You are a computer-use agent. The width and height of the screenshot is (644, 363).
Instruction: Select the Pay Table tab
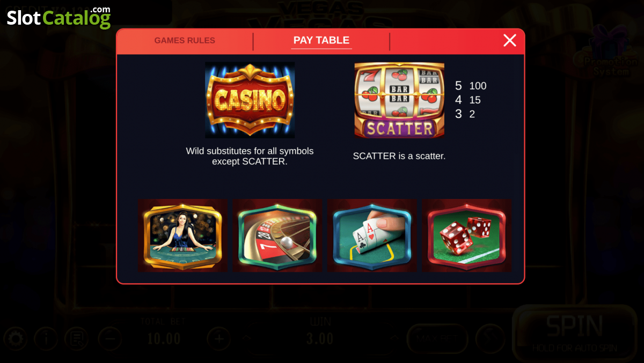pos(321,40)
